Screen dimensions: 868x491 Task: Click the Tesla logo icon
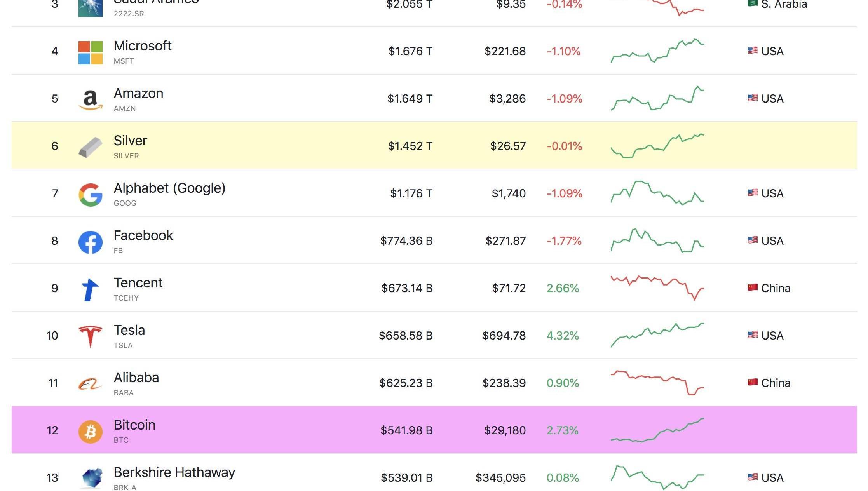(x=91, y=337)
